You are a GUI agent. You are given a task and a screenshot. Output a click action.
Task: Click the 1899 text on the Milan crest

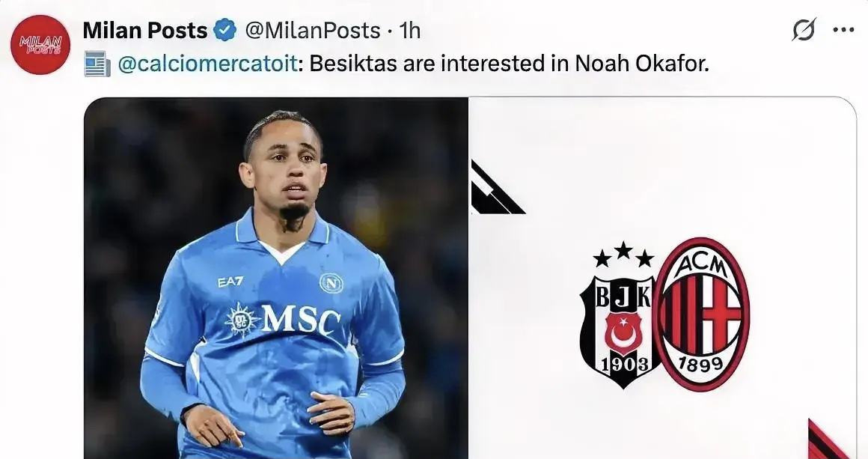[701, 365]
